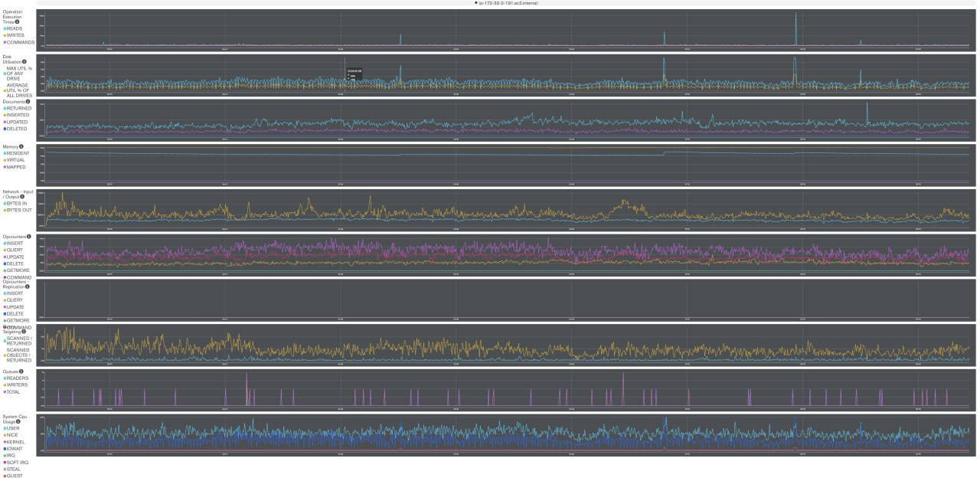980x481 pixels.
Task: Toggle INSERT series in Opcounters - Replication legend
Action: coord(13,293)
